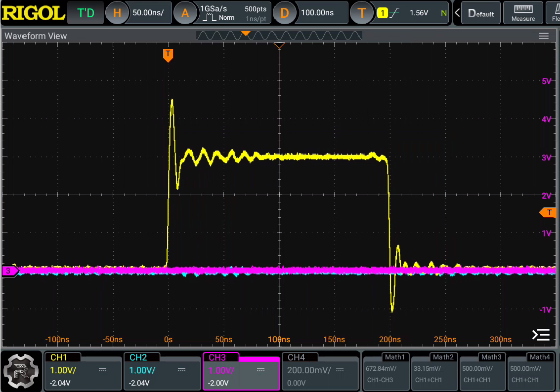560x392 pixels.
Task: Click the 100.00ns delay value
Action: click(x=317, y=13)
